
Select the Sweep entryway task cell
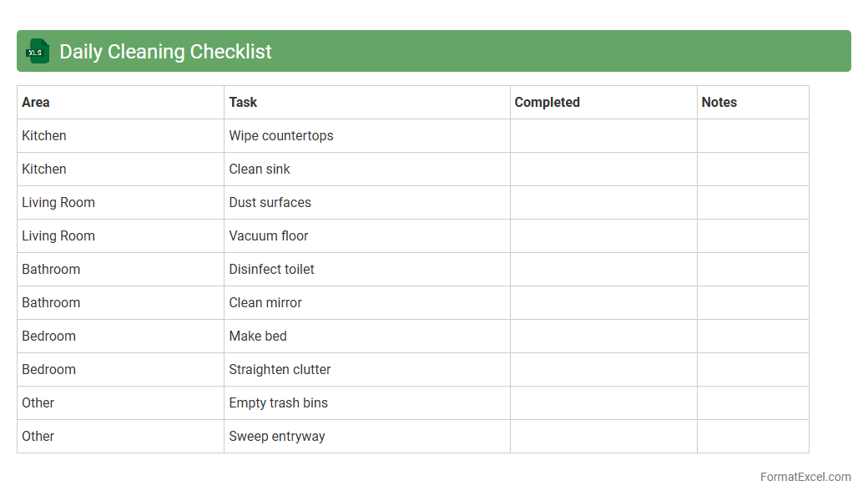point(277,436)
